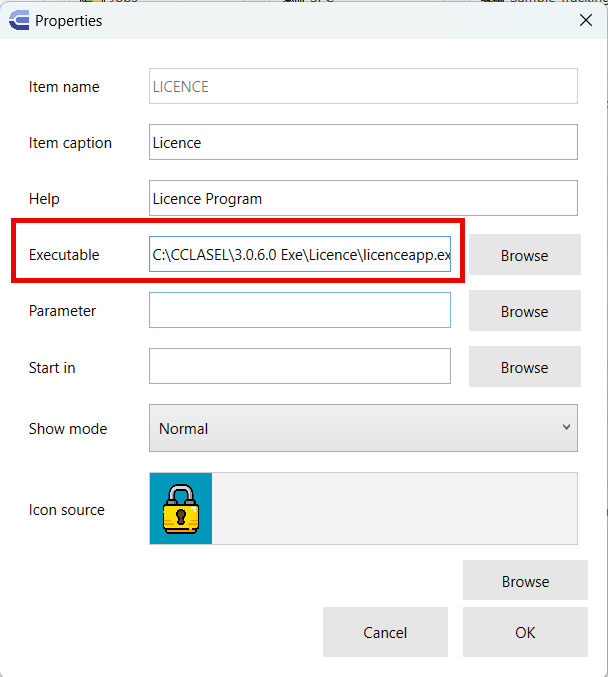
Task: Edit the Item caption field
Action: tap(363, 142)
